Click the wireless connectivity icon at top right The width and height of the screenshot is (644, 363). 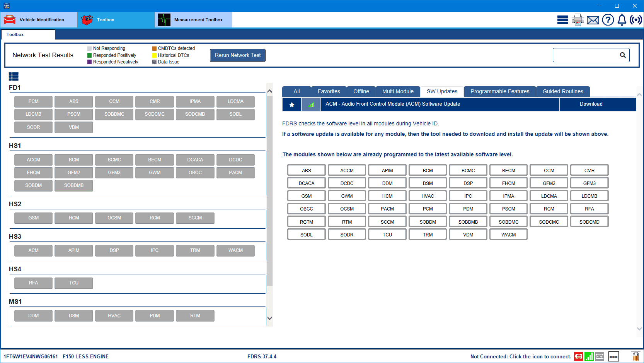[635, 20]
